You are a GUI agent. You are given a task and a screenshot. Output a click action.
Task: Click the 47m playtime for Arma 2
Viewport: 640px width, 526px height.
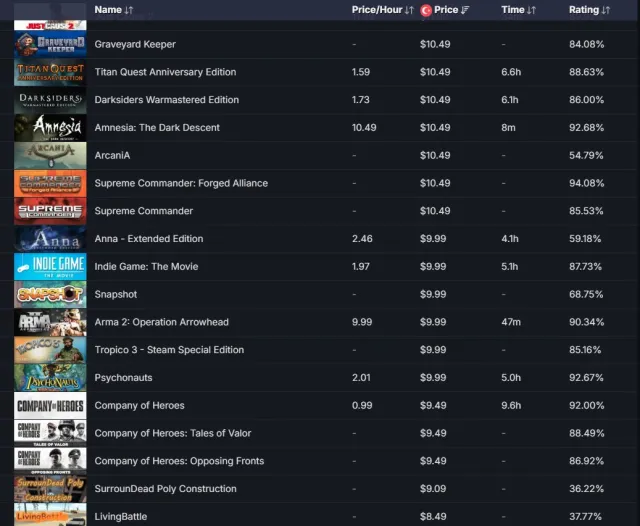pyautogui.click(x=511, y=322)
